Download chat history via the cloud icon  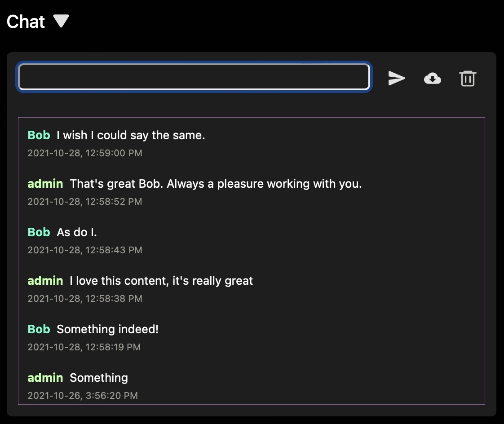pos(432,79)
